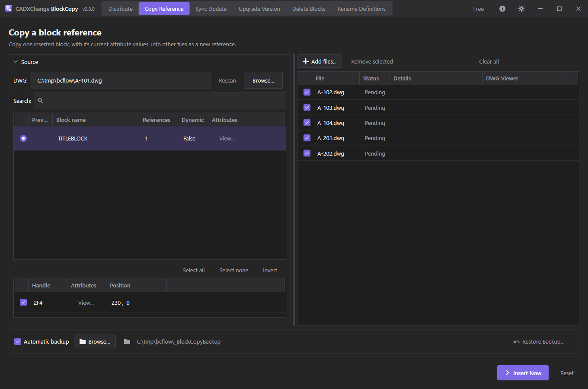Viewport: 588px width, 389px height.
Task: Toggle the light/dark theme sun icon
Action: (x=521, y=9)
